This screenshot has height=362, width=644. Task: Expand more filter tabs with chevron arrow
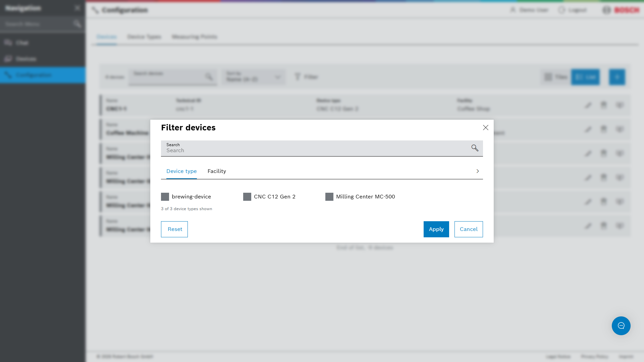tap(478, 171)
